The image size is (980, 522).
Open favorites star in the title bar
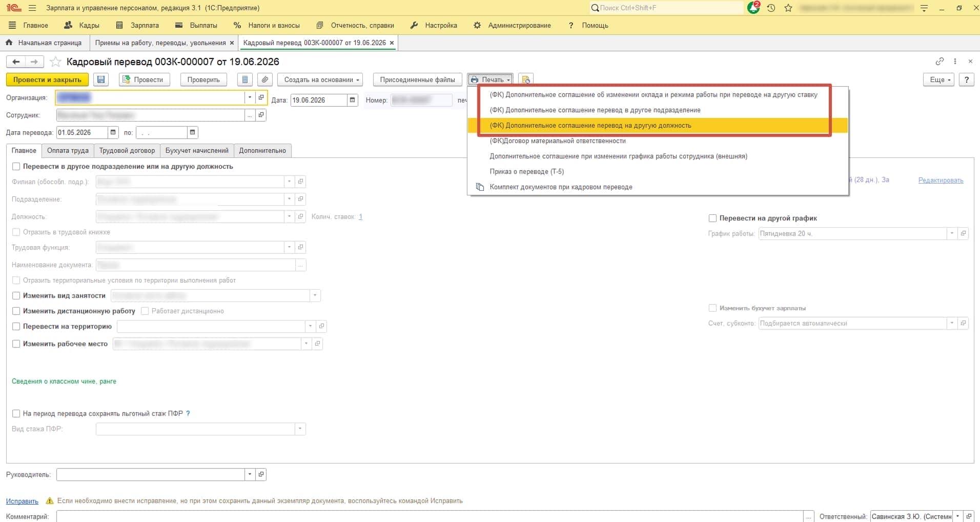(x=788, y=8)
